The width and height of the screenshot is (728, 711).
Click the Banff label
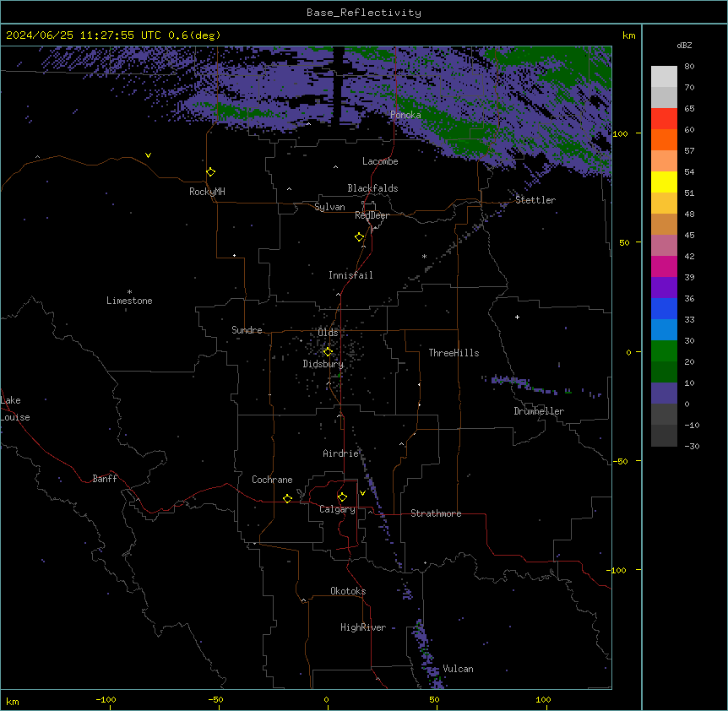(x=105, y=479)
